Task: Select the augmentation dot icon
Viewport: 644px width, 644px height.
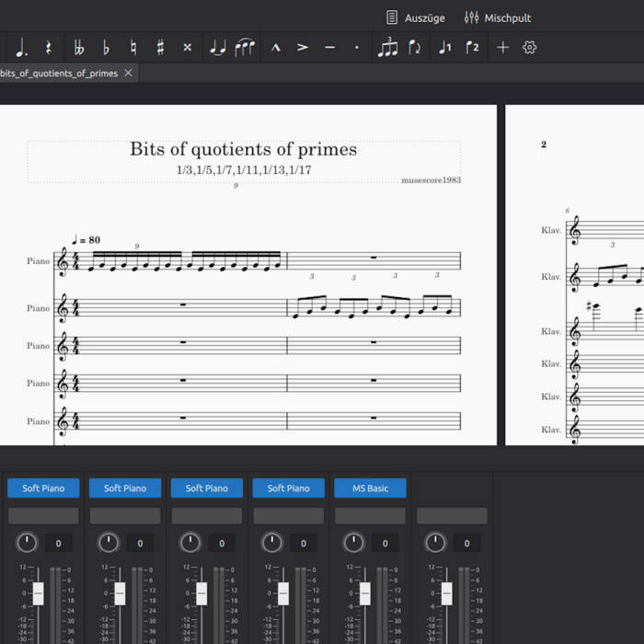Action: point(21,48)
